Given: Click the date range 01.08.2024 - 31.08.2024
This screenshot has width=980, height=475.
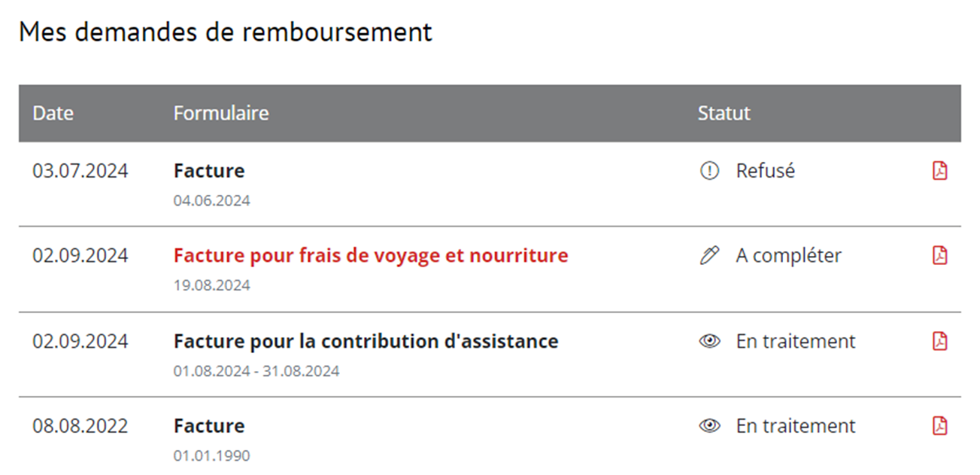Looking at the screenshot, I should (x=256, y=371).
